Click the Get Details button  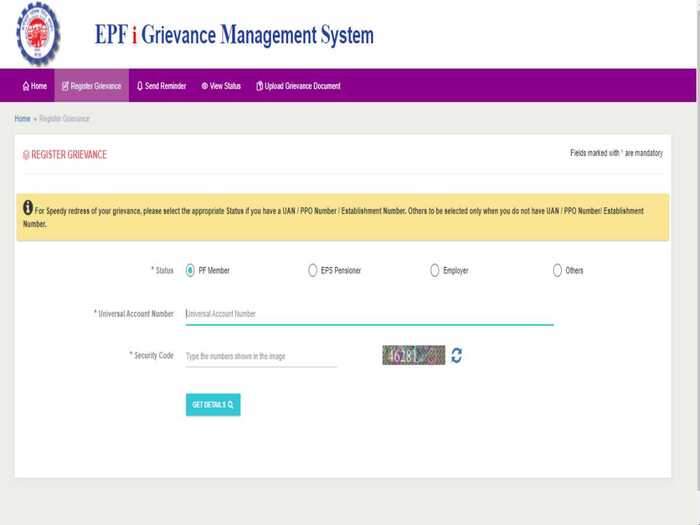point(213,404)
